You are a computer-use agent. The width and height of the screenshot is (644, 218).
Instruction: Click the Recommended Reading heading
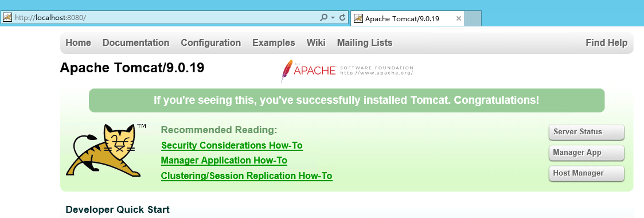219,130
